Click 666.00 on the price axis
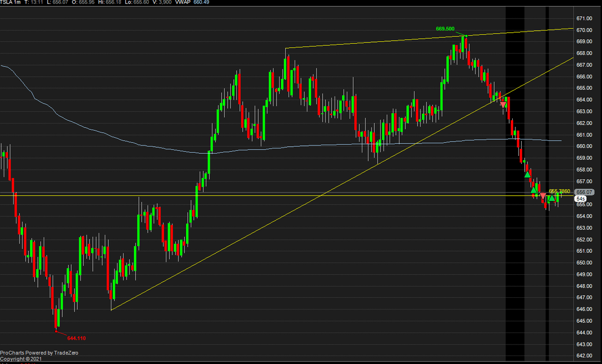 585,77
